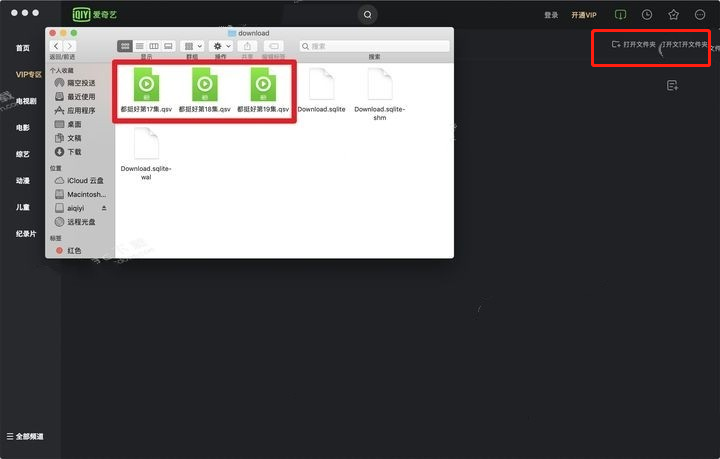Click the Finder share icon

[x=248, y=46]
